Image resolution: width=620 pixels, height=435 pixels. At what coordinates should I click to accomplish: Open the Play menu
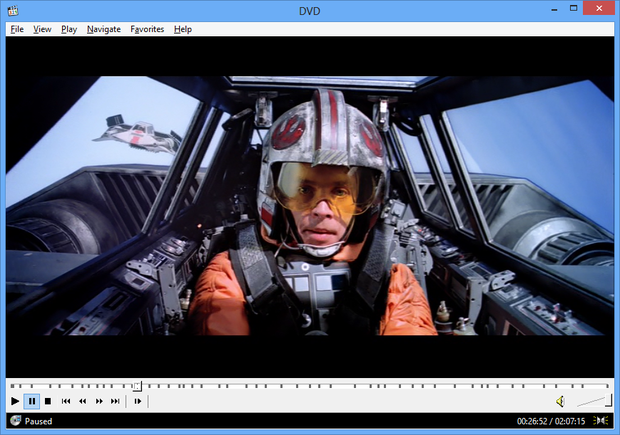69,29
